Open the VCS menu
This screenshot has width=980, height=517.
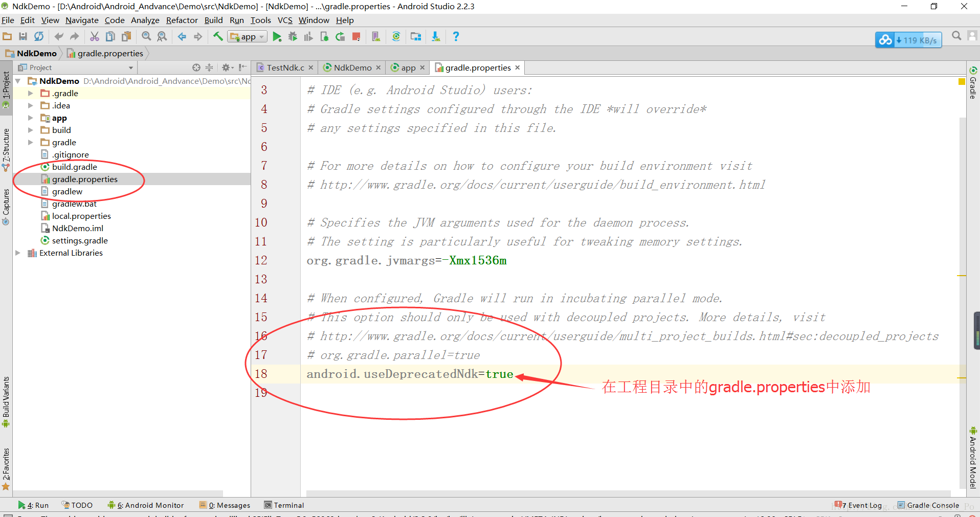coord(285,20)
